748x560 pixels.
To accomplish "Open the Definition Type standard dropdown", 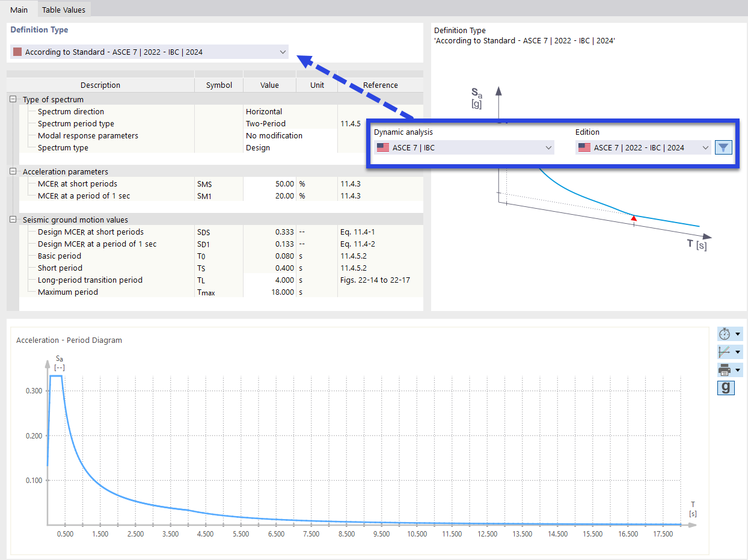I will (283, 52).
